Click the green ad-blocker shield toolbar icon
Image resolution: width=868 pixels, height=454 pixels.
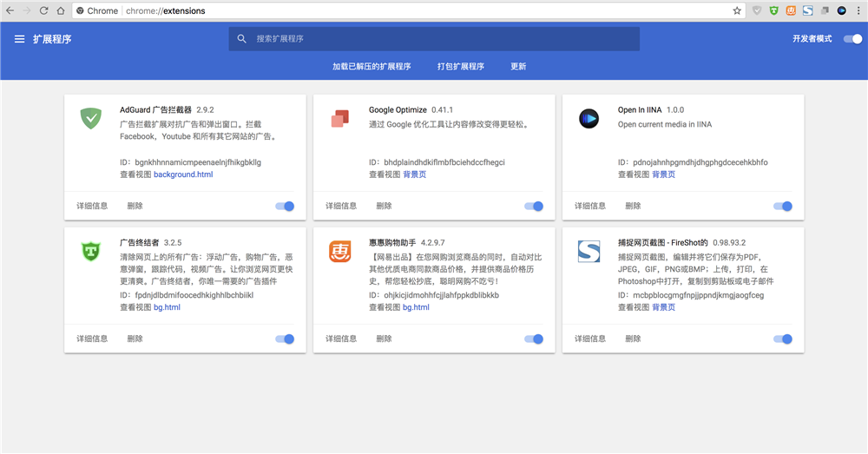(x=774, y=10)
